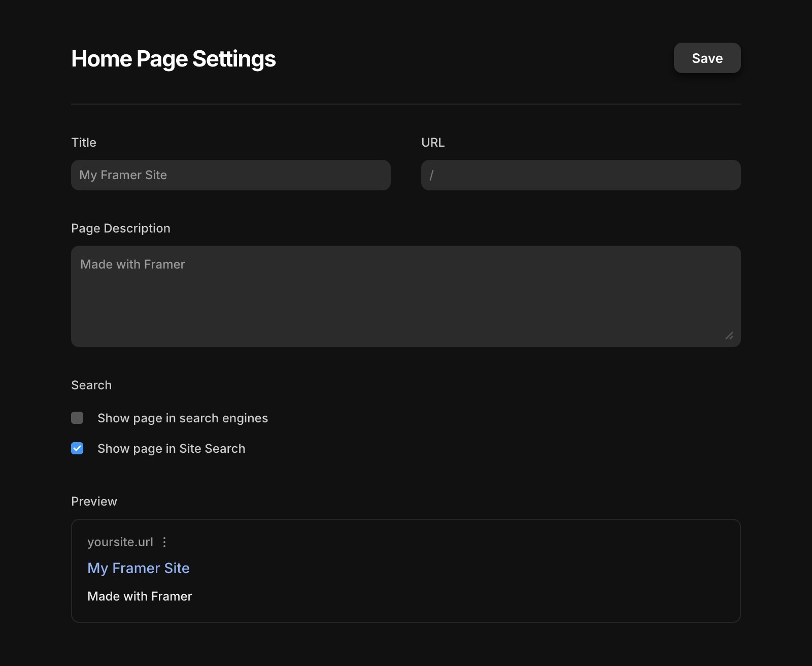Click the URL input field
812x666 pixels.
point(581,175)
